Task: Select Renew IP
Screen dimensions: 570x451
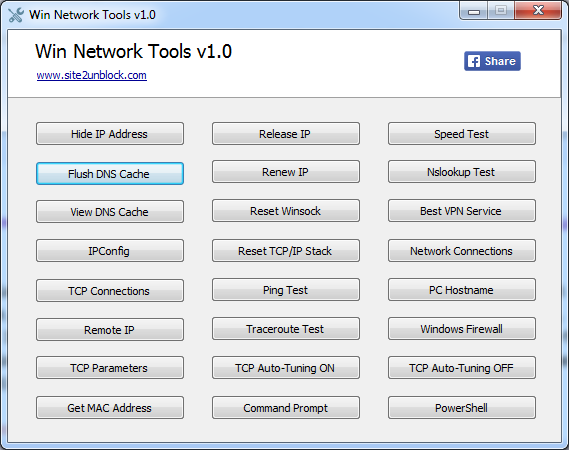Action: [286, 172]
